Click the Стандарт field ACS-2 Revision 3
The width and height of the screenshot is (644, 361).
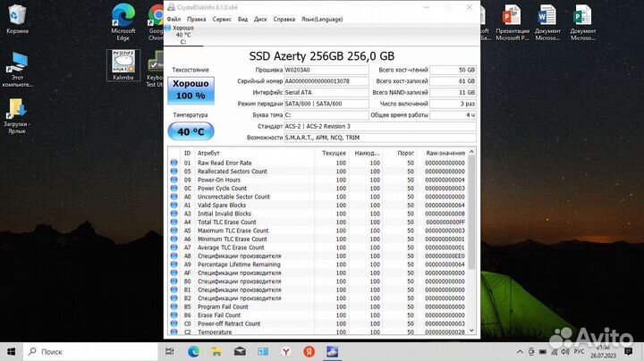(380, 126)
